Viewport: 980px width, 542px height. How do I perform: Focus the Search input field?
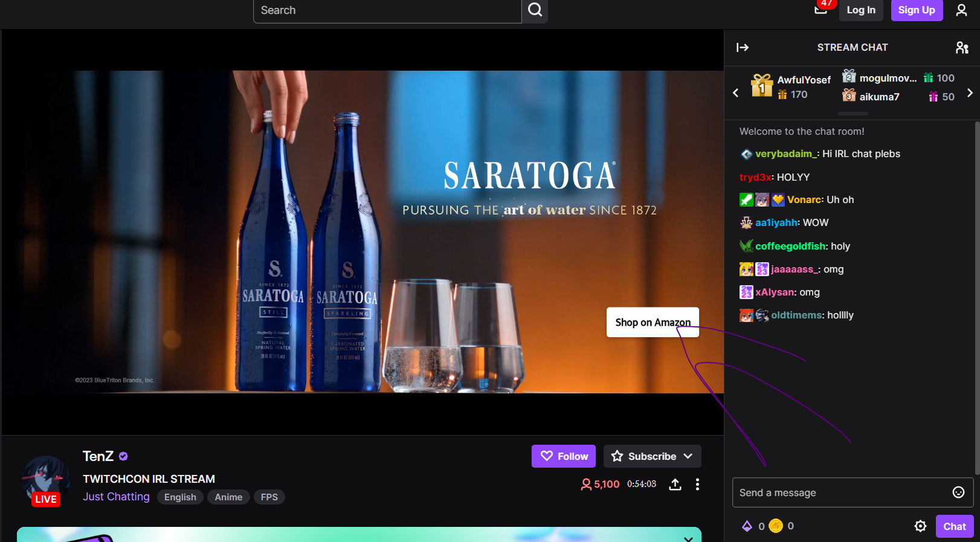click(387, 10)
